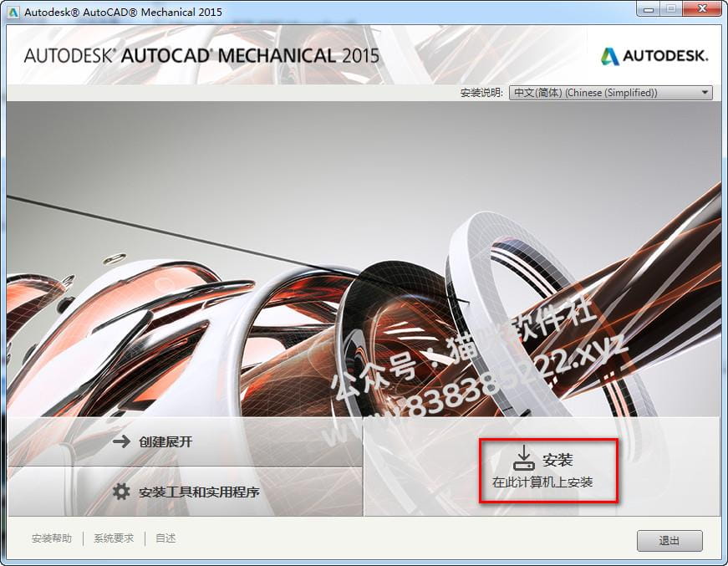
Task: Minimize the installer window
Action: pos(649,9)
